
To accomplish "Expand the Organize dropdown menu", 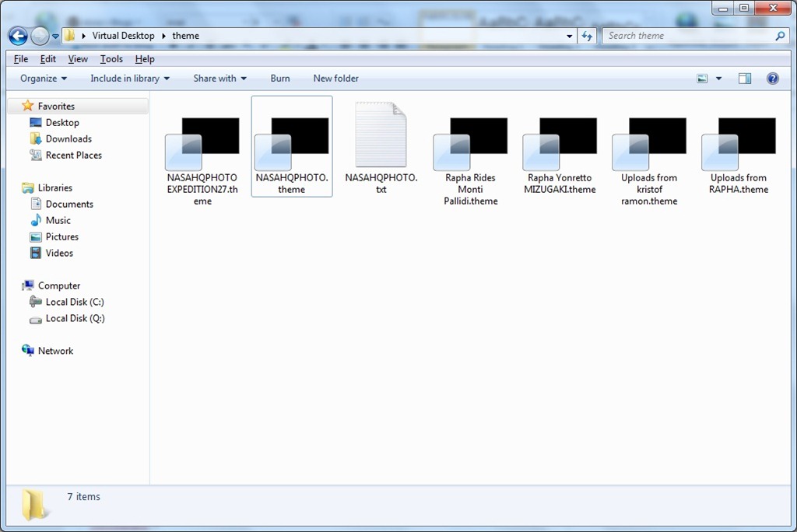I will point(44,79).
